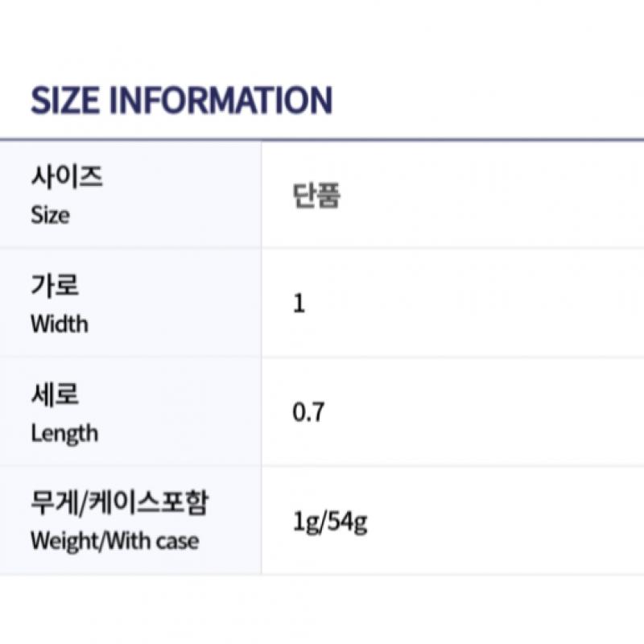The width and height of the screenshot is (644, 644).
Task: Click the English sublabel Size under 사이즈
Action: pos(50,215)
